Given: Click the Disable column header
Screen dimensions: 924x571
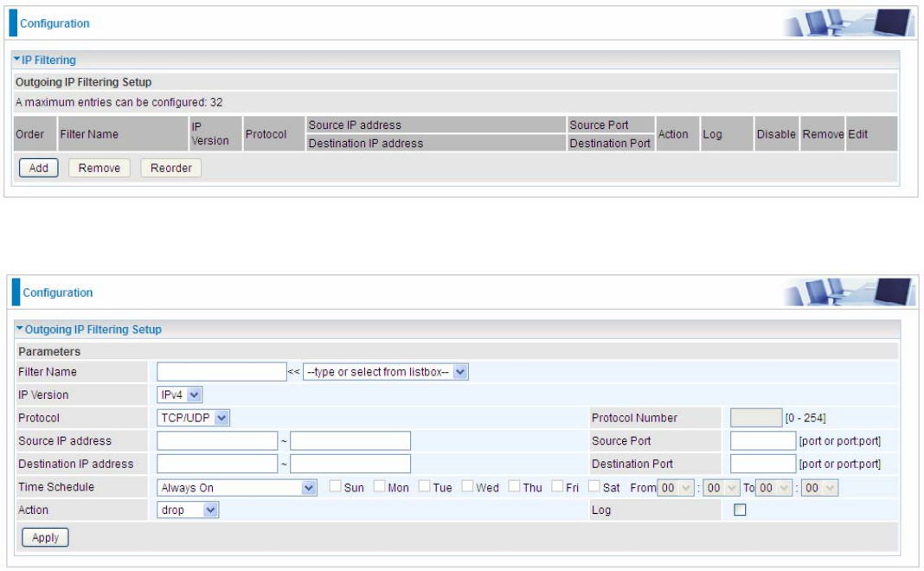Looking at the screenshot, I should tap(776, 134).
